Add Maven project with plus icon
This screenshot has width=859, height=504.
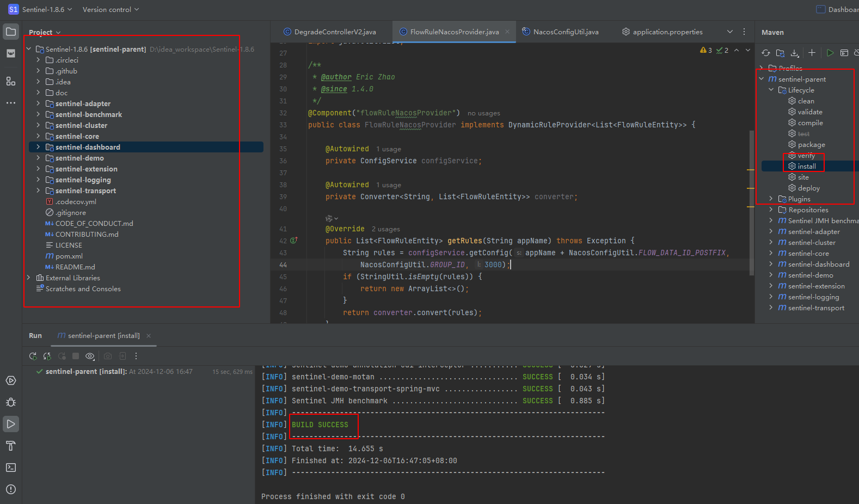[812, 53]
